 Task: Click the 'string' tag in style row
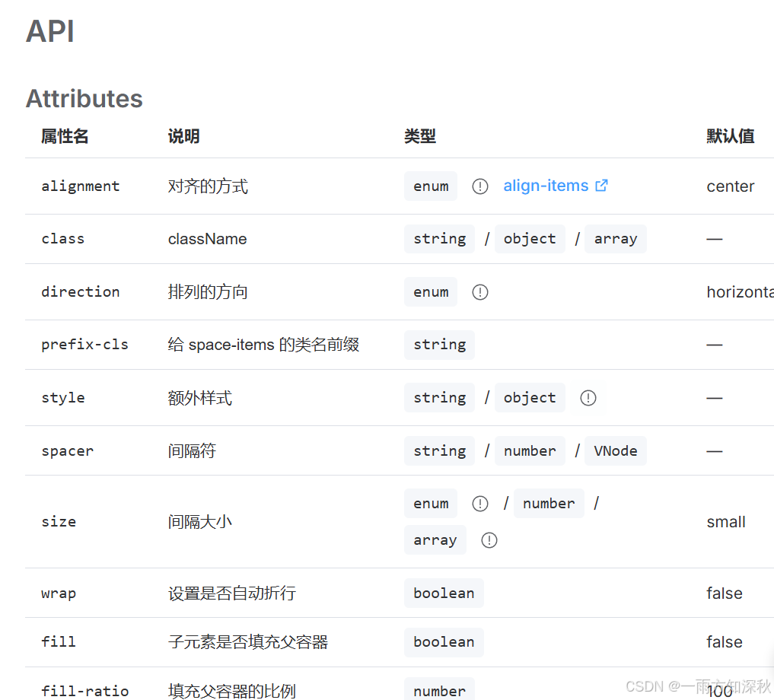[439, 397]
